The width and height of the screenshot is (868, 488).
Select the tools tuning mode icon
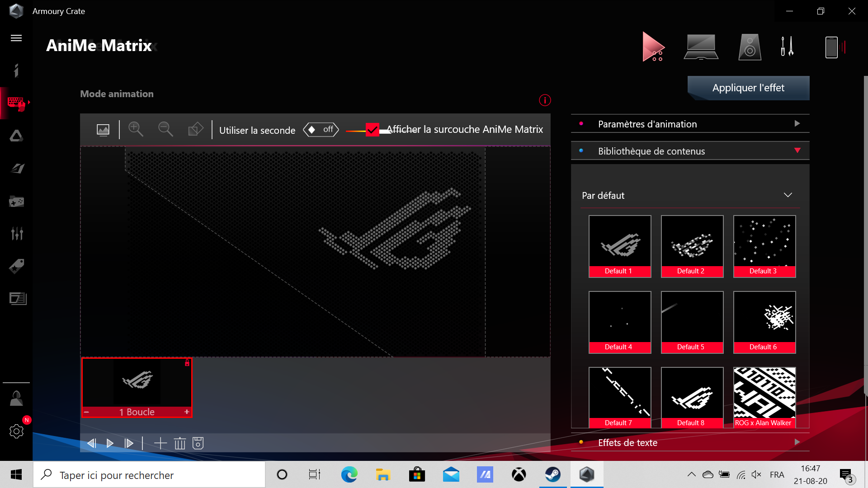(x=787, y=47)
